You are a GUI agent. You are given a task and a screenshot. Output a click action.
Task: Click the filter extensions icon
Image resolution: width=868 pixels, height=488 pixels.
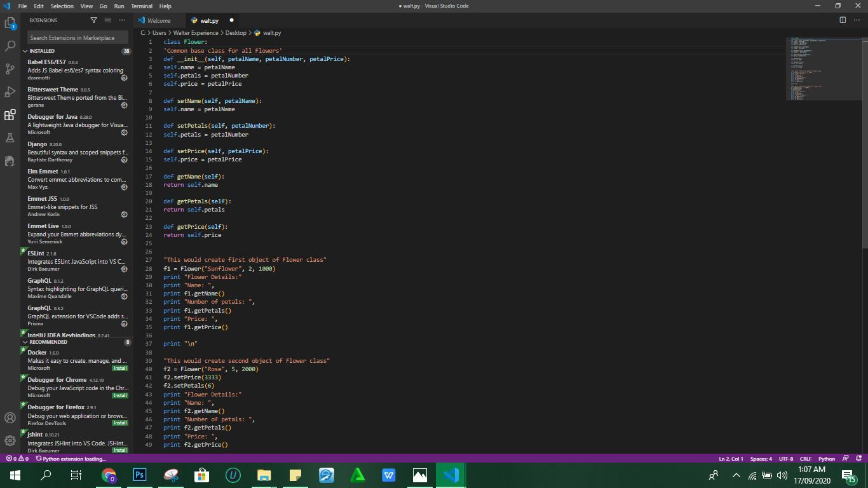(94, 20)
